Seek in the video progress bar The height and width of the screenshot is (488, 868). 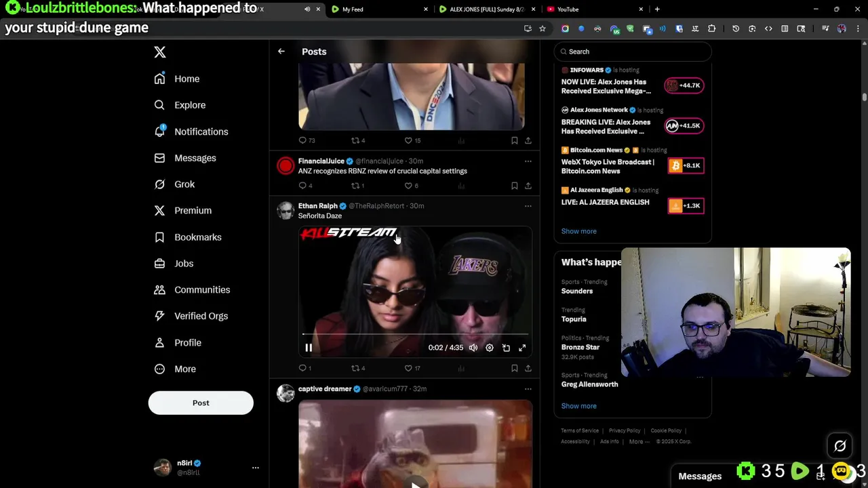tap(415, 334)
